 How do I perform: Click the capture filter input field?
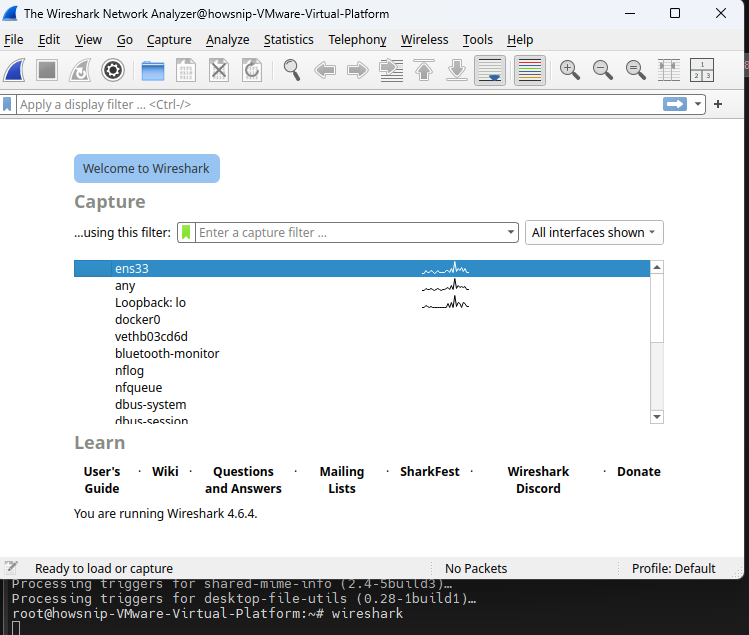350,232
